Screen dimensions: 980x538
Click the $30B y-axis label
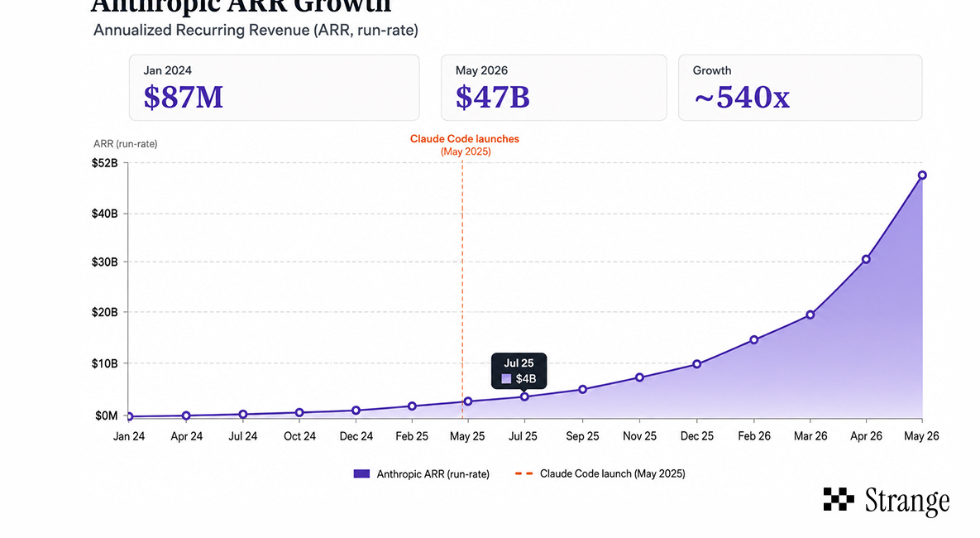click(x=104, y=262)
